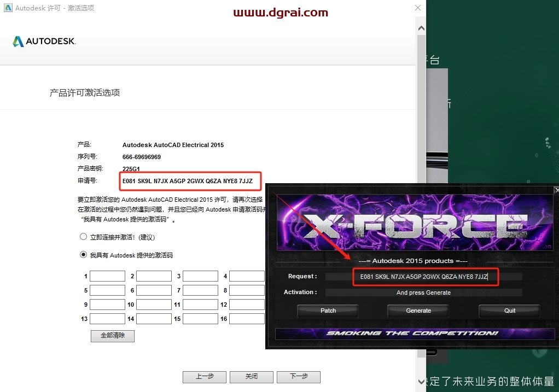The height and width of the screenshot is (392, 559).
Task: Click the Activation field in X-Force
Action: point(424,292)
